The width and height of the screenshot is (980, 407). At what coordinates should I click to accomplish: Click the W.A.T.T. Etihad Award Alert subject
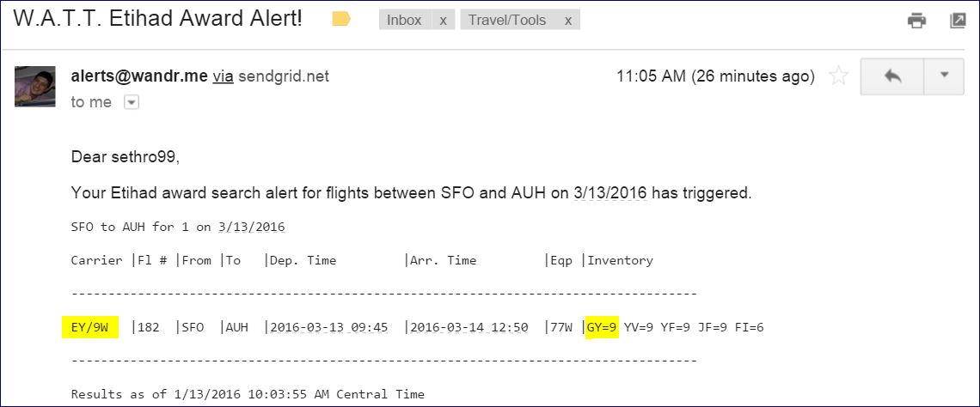(158, 20)
